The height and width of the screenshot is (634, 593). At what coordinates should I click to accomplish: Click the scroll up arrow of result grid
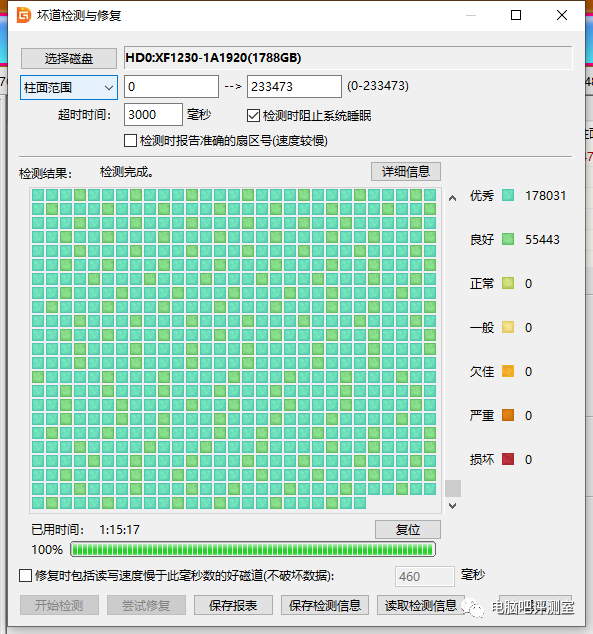click(x=453, y=198)
